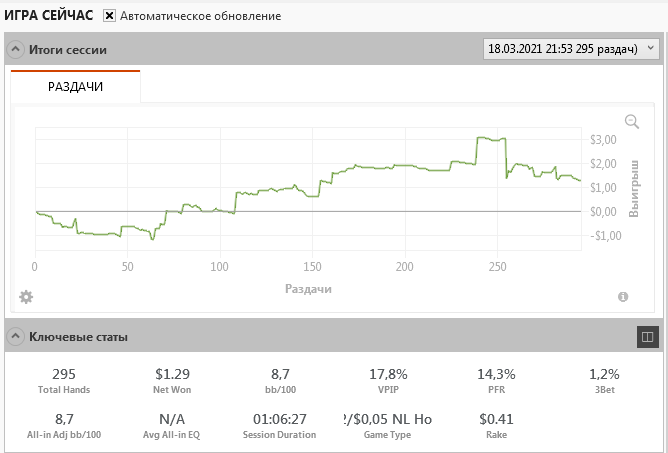The height and width of the screenshot is (453, 668).
Task: Click the Game Type stat
Action: 387,419
